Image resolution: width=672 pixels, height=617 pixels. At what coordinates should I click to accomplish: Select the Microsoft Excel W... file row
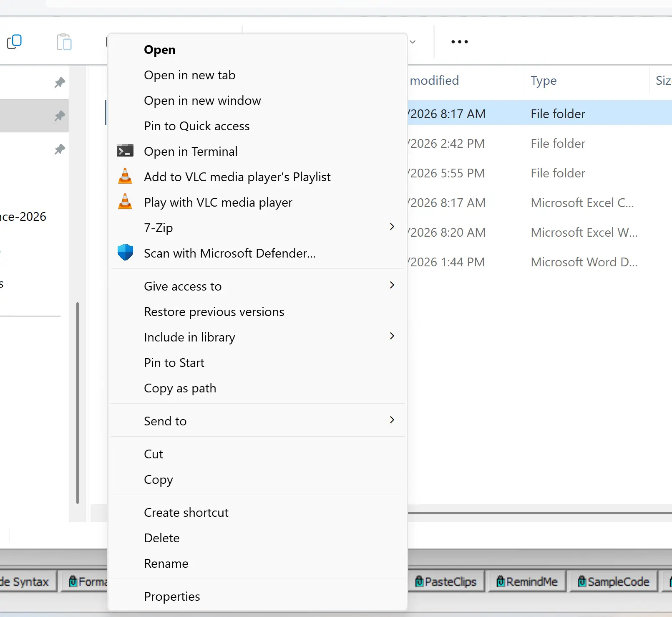click(540, 233)
